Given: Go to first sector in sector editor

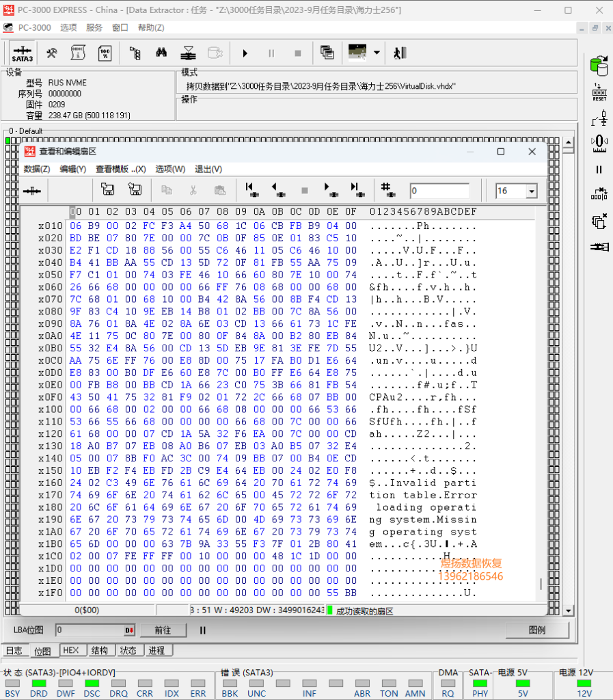Looking at the screenshot, I should [251, 190].
